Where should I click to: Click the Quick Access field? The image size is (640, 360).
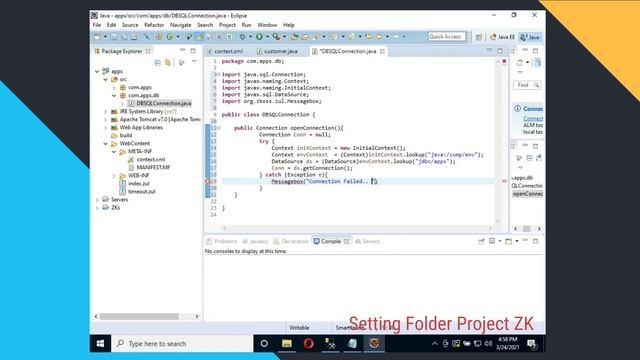[x=446, y=37]
